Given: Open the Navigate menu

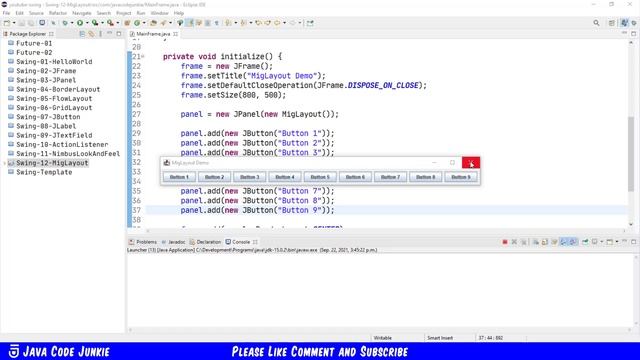Looking at the screenshot, I should tap(82, 13).
